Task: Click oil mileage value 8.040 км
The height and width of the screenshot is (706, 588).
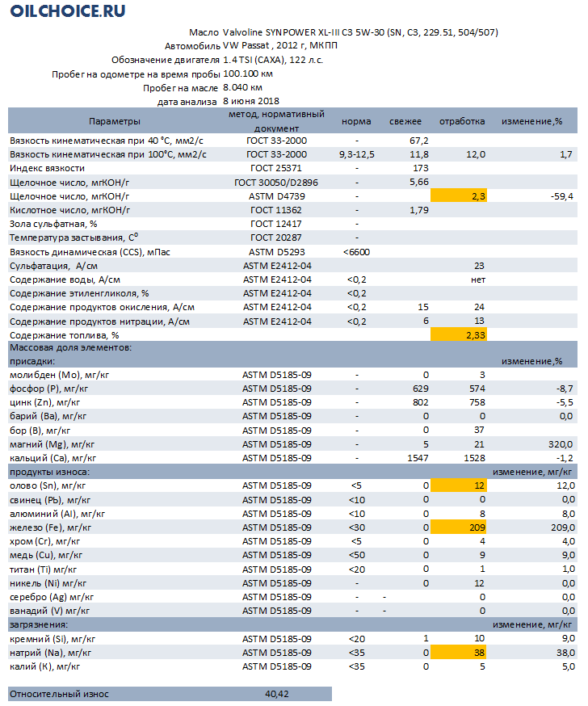Action: pyautogui.click(x=242, y=87)
